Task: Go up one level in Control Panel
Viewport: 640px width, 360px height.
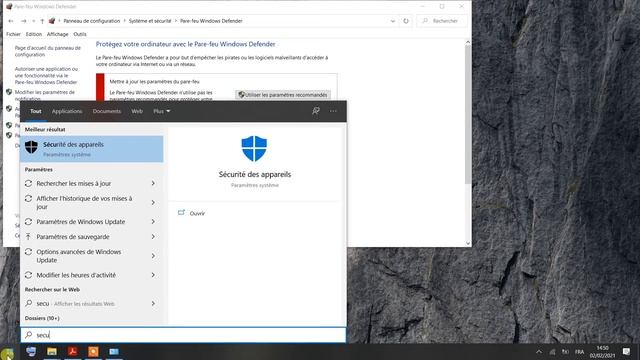Action: 42,21
